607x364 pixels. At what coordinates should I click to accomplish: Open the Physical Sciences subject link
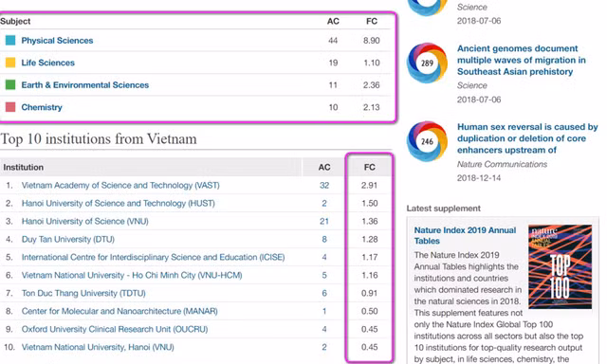(57, 41)
